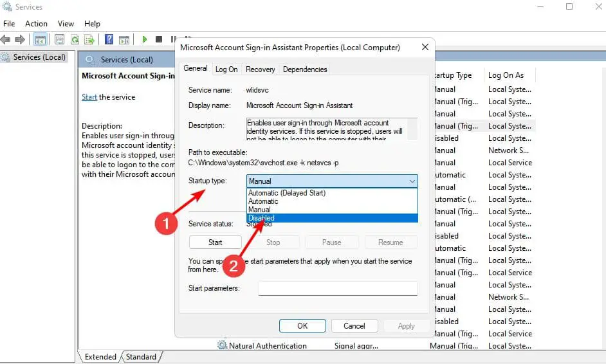Select the Natural Authentication service row
Screen dimensions: 606x364
[x=377, y=346]
